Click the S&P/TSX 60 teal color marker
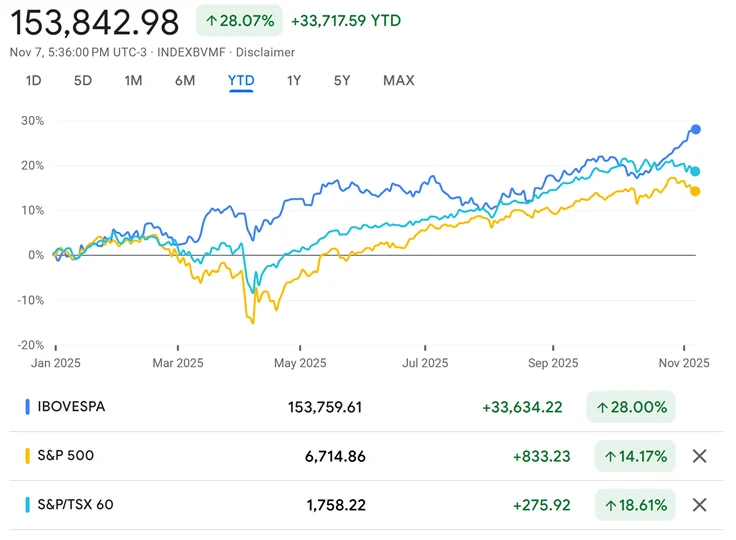This screenshot has width=736, height=540. pos(27,505)
